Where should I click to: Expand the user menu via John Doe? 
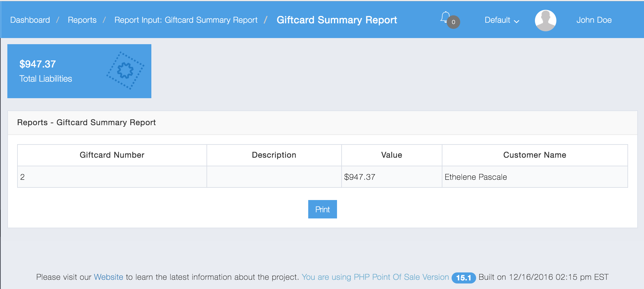(594, 20)
